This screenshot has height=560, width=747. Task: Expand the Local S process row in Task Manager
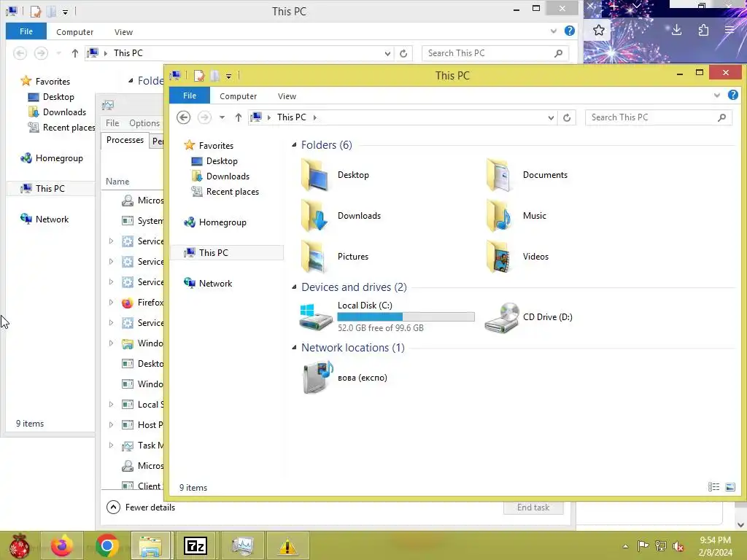click(x=111, y=404)
